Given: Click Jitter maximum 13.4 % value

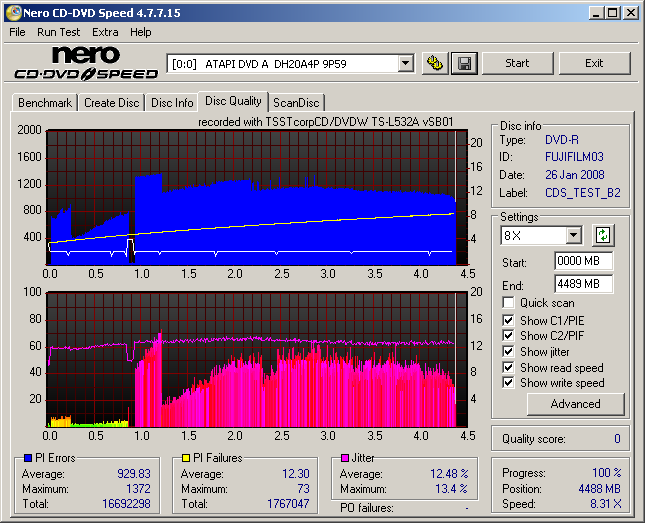Looking at the screenshot, I should click(452, 489).
